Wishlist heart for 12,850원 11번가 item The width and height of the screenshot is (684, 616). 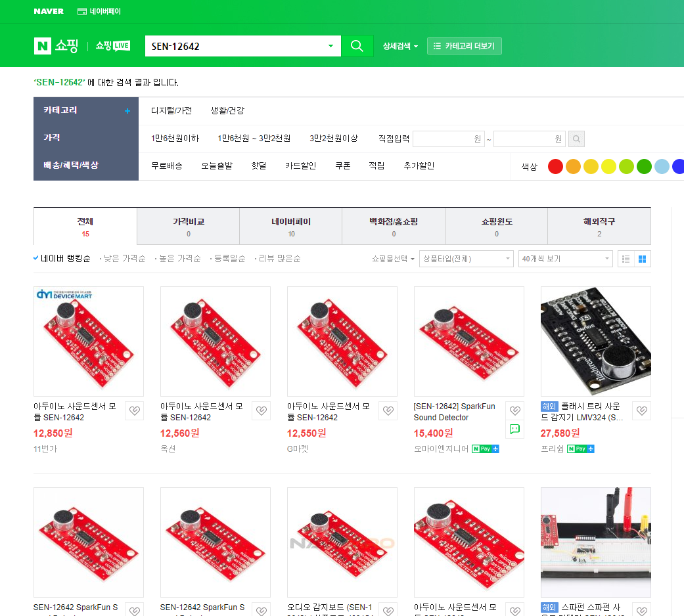pyautogui.click(x=134, y=410)
